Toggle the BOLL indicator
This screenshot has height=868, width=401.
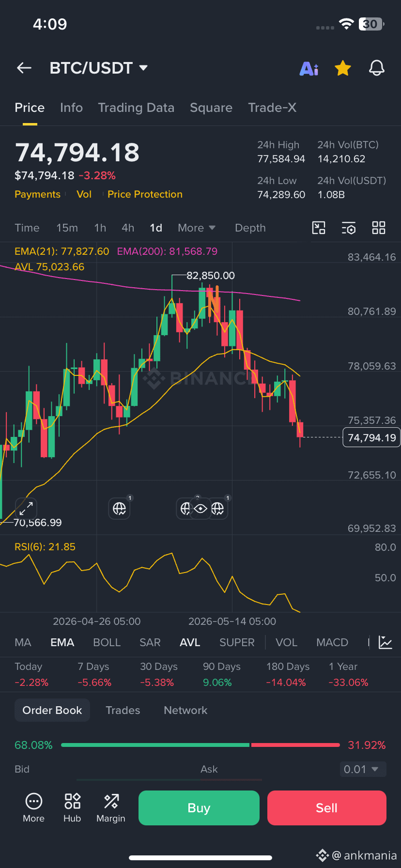pyautogui.click(x=107, y=642)
